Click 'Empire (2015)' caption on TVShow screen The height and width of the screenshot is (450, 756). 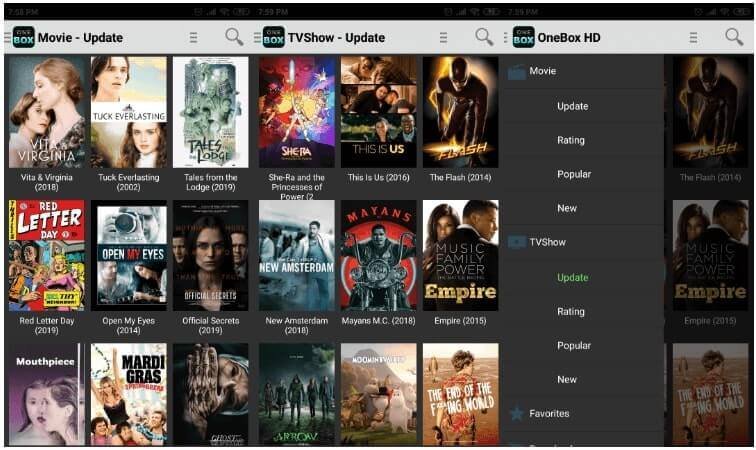tap(460, 321)
